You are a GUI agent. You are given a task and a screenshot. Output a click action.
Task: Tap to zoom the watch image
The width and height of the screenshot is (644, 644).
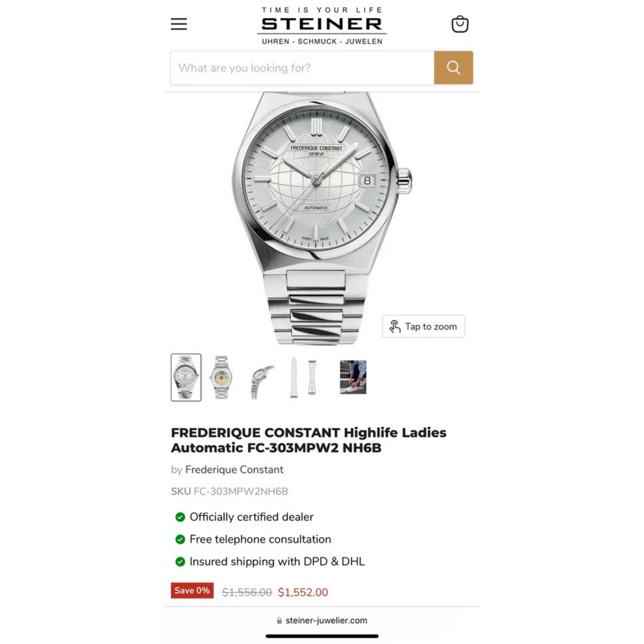[423, 326]
